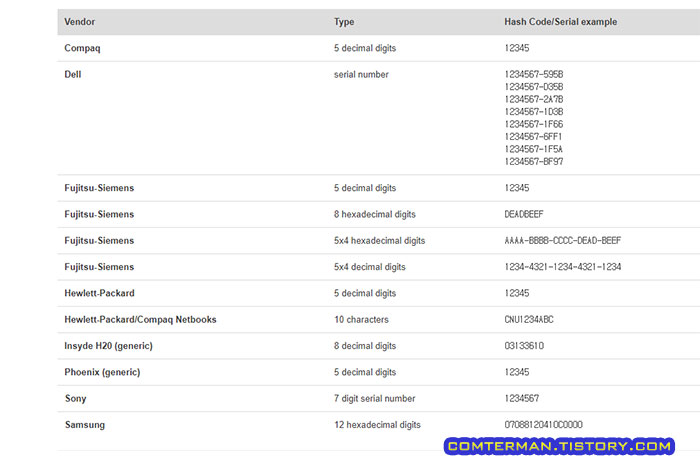Screen dimensions: 700x466
Task: Click the 'serial number' type in Dell row
Action: click(x=361, y=74)
